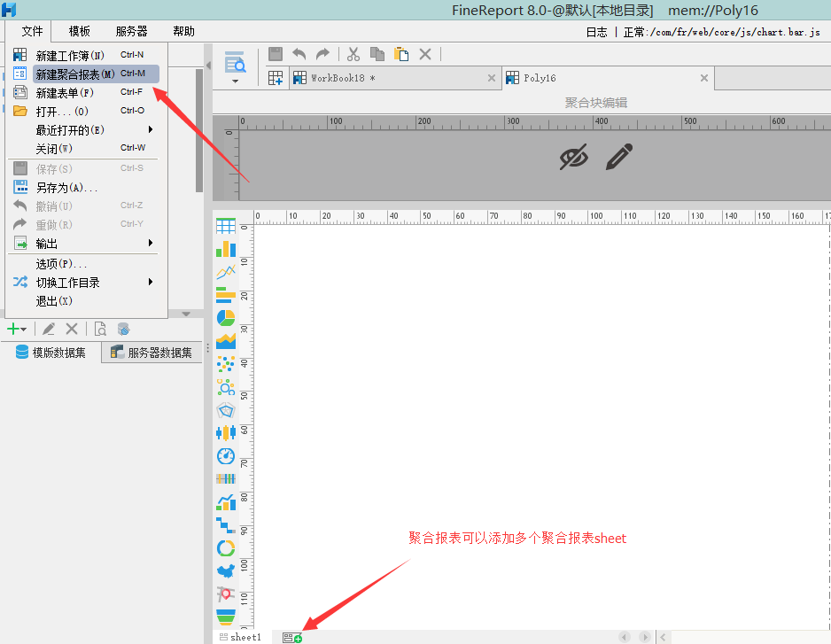
Task: Open the 帮助 menu
Action: tap(184, 32)
